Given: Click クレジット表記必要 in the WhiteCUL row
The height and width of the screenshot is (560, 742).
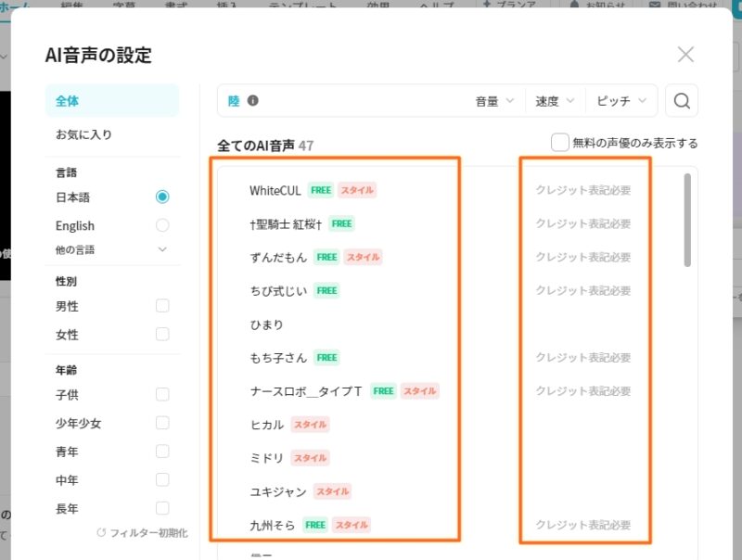Looking at the screenshot, I should [583, 190].
